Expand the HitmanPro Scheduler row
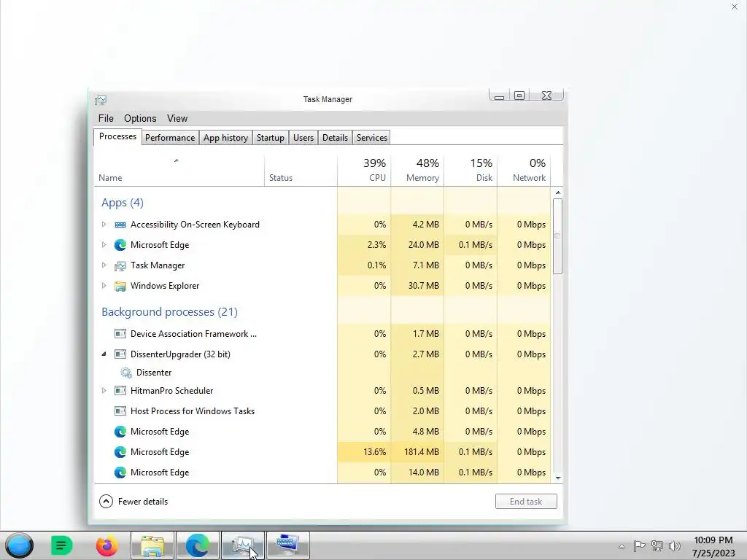 (x=104, y=391)
